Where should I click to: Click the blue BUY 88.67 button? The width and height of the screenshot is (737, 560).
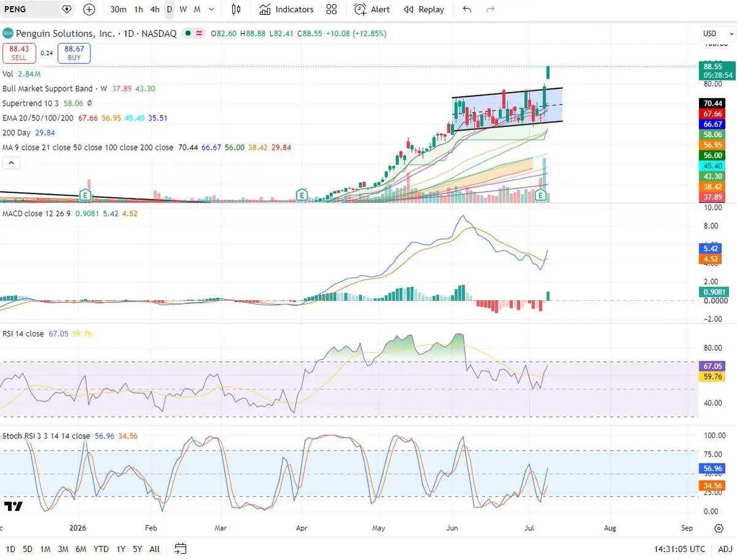click(74, 53)
